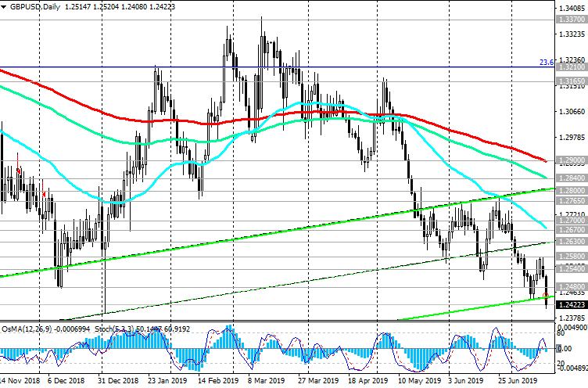Select the 1.2630 price level label
The image size is (588, 388).
(571, 242)
